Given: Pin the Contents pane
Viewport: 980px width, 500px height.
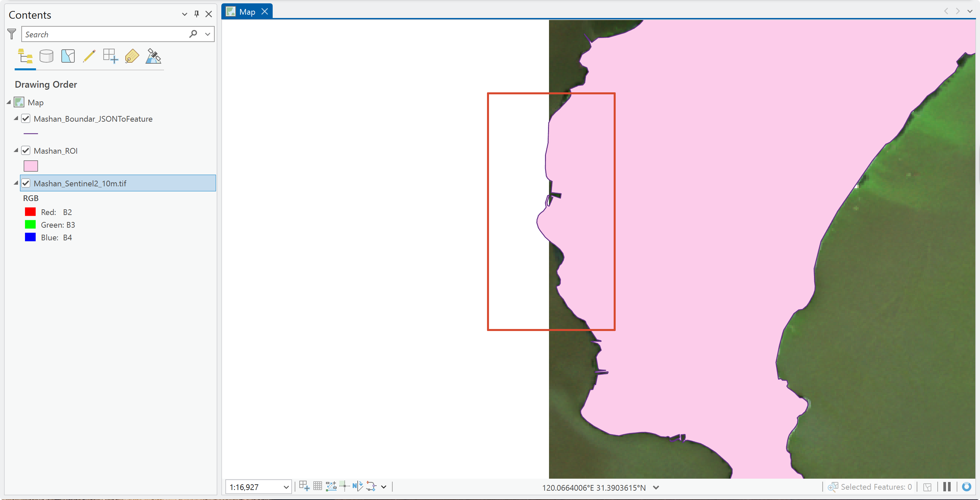Looking at the screenshot, I should (x=196, y=14).
